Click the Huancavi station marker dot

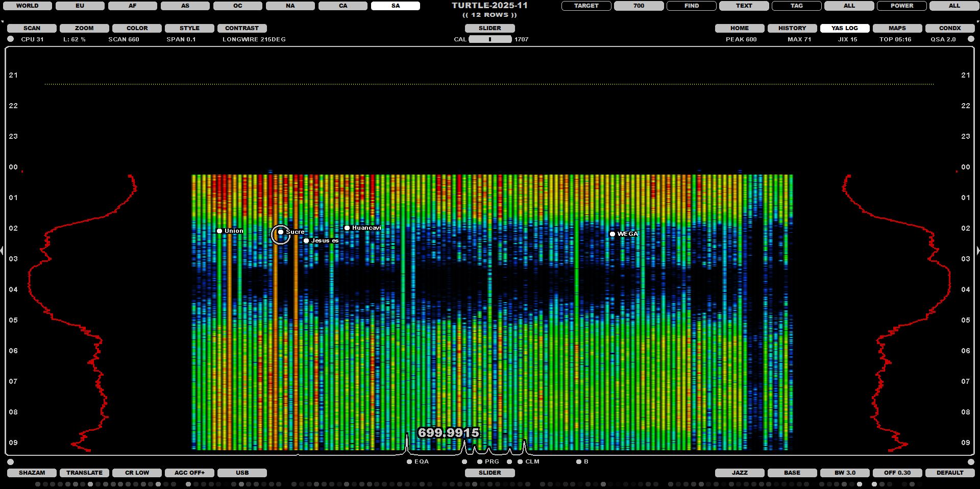click(x=347, y=228)
